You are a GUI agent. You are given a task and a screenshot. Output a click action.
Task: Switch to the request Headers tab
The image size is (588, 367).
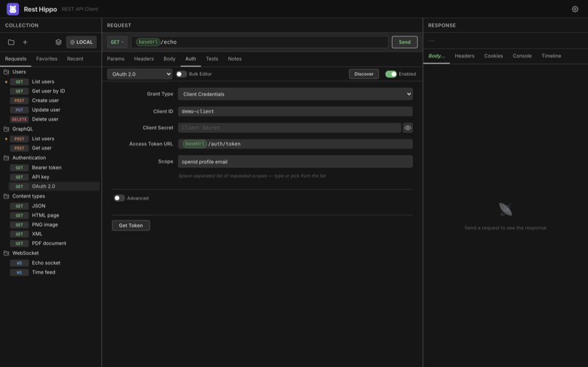[144, 59]
